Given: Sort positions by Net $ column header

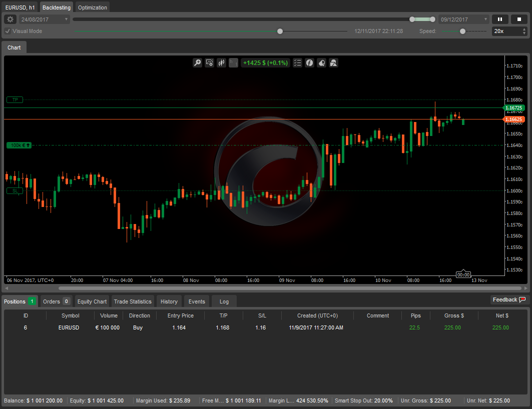Looking at the screenshot, I should (x=502, y=315).
